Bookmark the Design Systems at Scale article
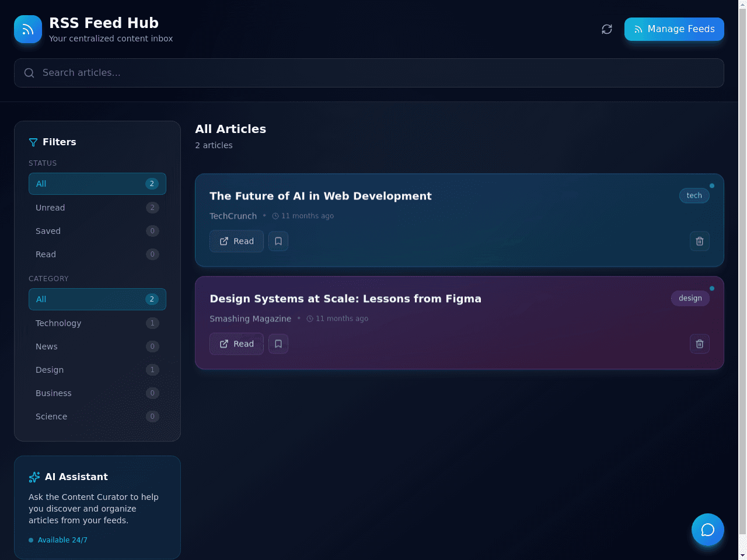 coord(278,344)
